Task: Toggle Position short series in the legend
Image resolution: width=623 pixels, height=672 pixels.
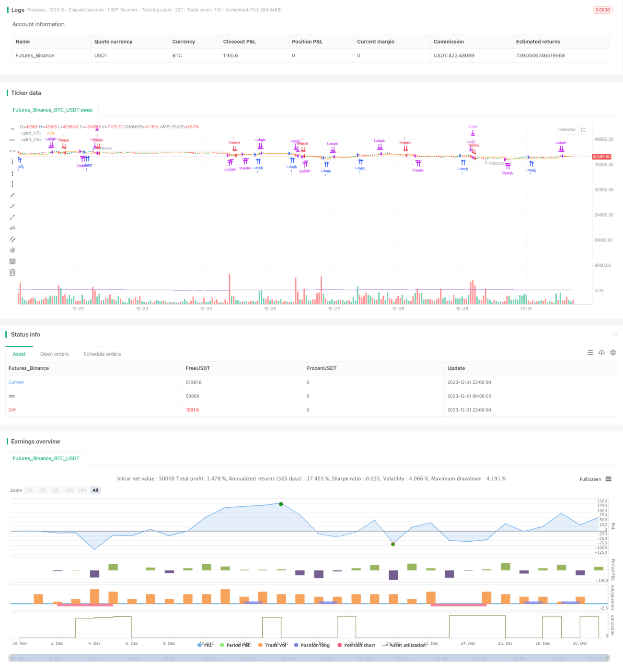Action: click(356, 645)
